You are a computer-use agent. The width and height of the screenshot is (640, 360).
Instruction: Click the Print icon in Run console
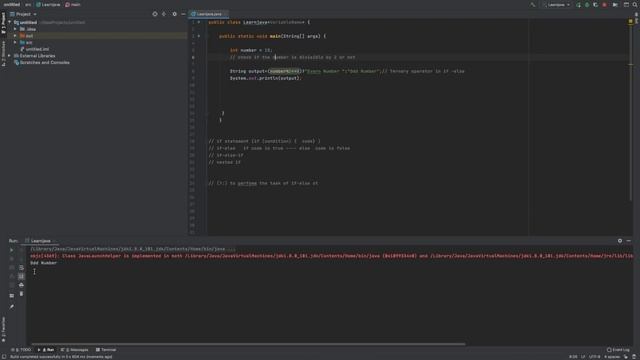21,285
